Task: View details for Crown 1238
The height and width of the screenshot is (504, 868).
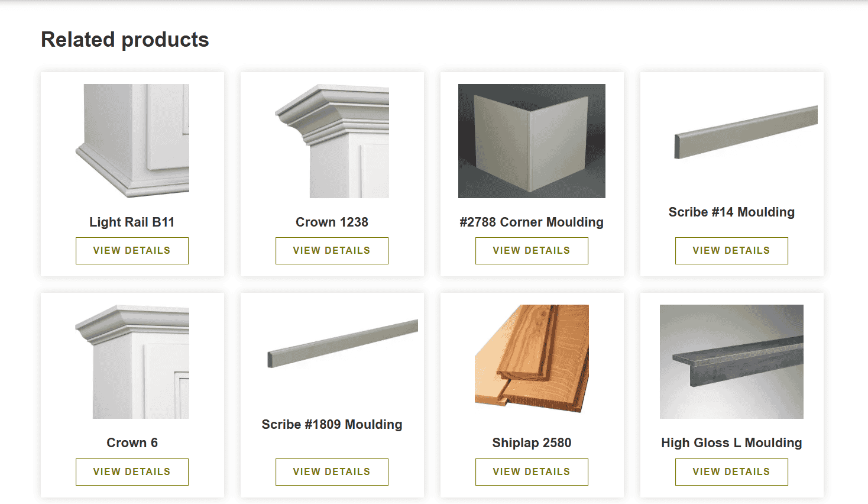Action: point(332,251)
